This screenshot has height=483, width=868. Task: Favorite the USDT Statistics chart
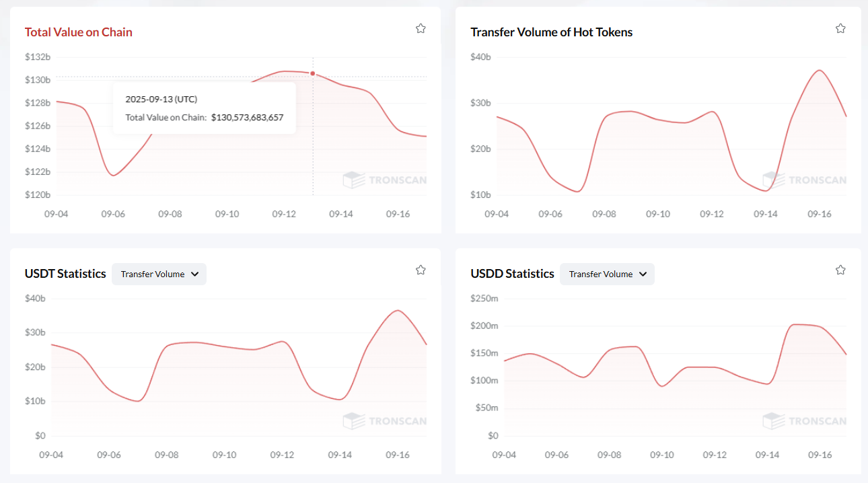(421, 270)
